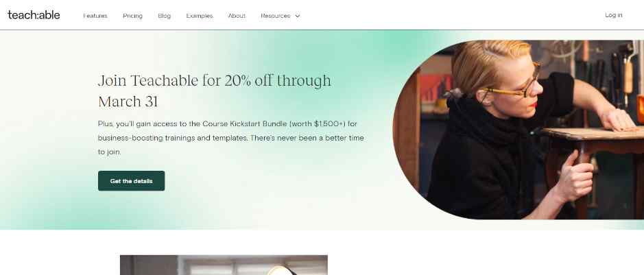Image resolution: width=644 pixels, height=275 pixels.
Task: Open the Features page
Action: (x=95, y=16)
